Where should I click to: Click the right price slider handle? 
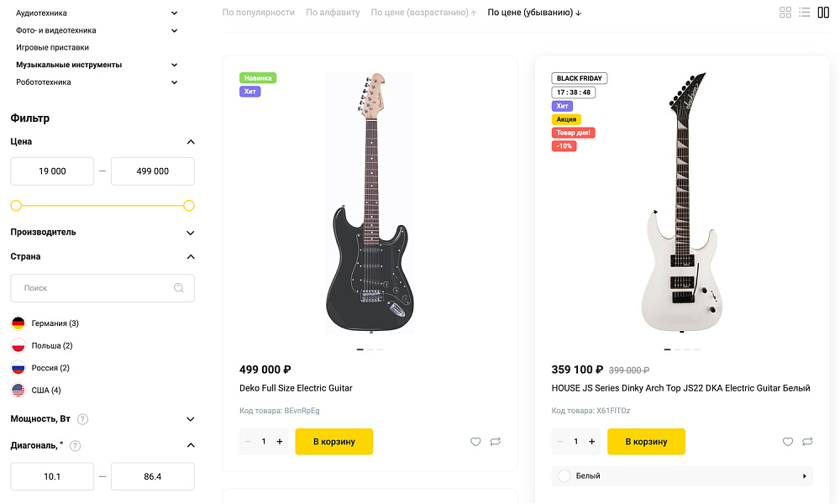coord(189,206)
